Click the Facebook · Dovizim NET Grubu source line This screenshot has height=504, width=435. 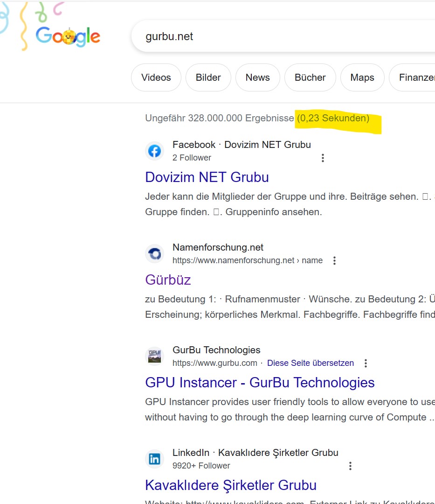[x=242, y=145]
